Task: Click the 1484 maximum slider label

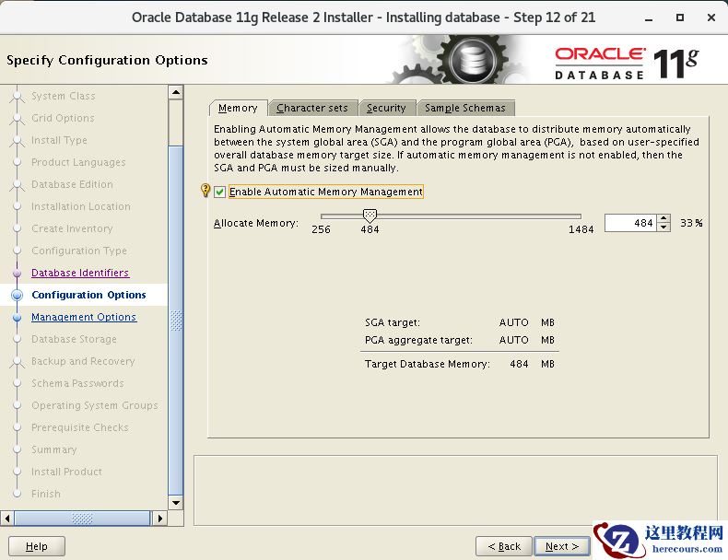Action: [581, 229]
